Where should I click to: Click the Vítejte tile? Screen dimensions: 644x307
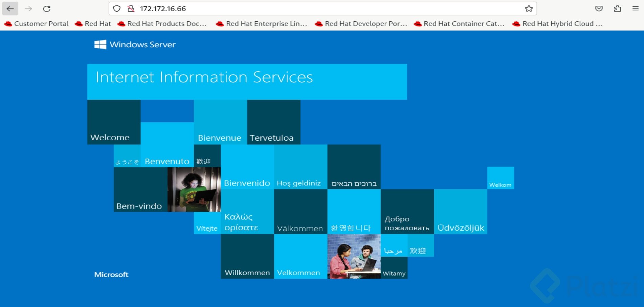point(207,223)
